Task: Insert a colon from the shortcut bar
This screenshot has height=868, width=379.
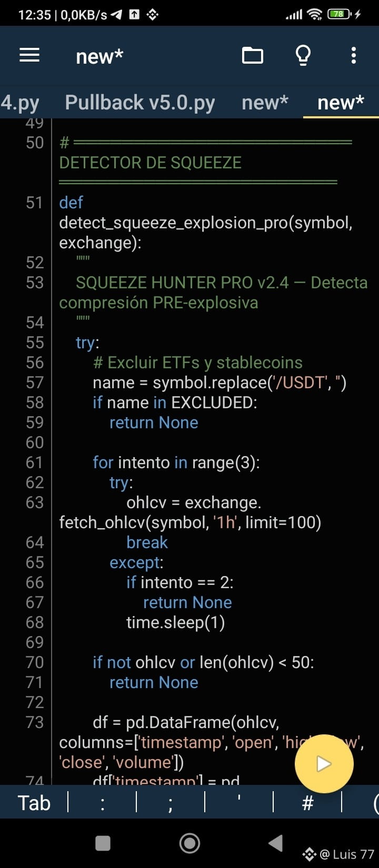Action: pyautogui.click(x=102, y=803)
